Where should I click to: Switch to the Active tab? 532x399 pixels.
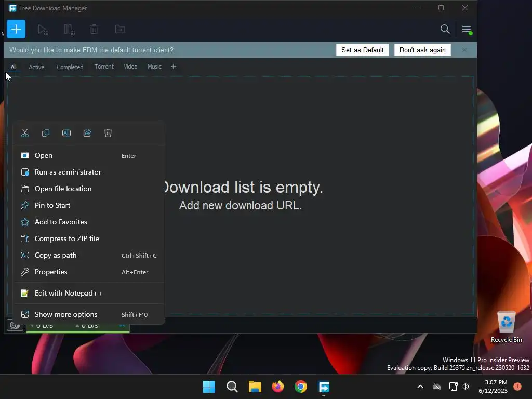[x=37, y=67]
